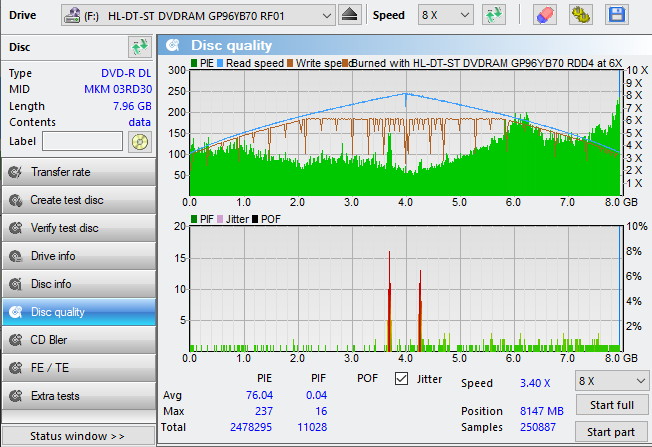Expand the Status window panel
The image size is (652, 447).
click(x=78, y=436)
